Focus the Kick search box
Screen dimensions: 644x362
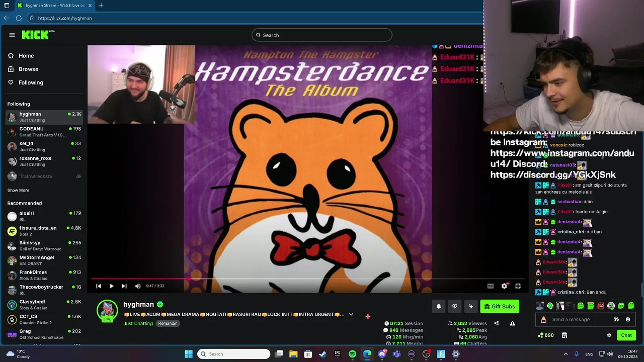click(322, 35)
